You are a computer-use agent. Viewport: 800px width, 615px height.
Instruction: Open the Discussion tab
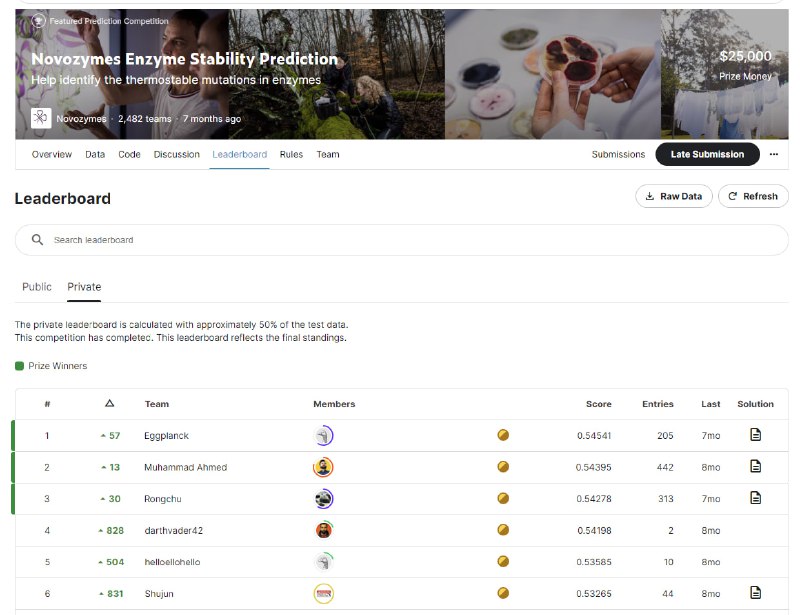point(177,154)
